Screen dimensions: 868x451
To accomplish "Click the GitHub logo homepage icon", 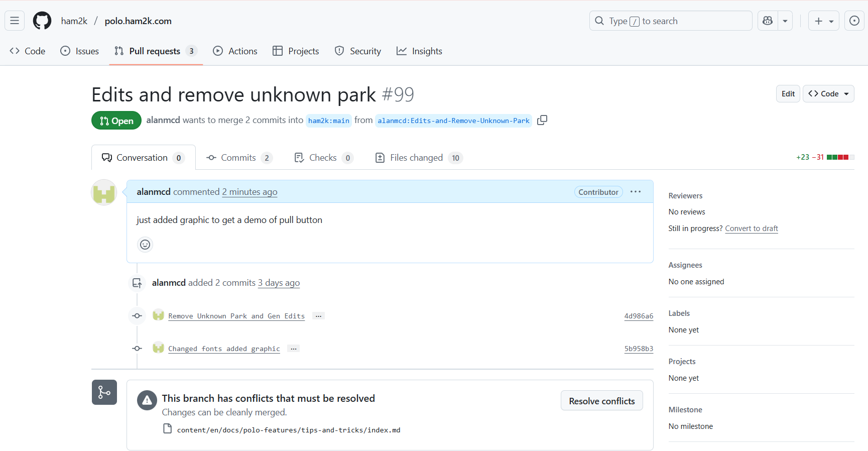I will point(42,21).
